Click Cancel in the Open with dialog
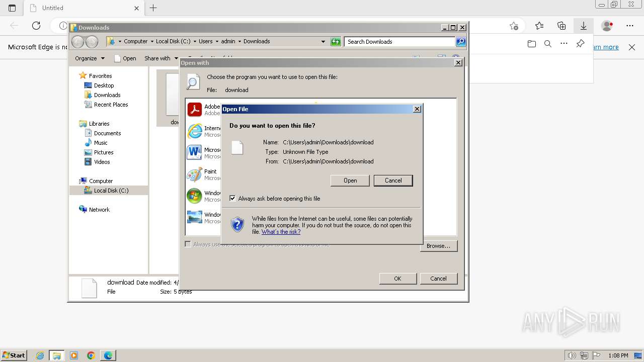Viewport: 644px width, 362px height. (x=438, y=279)
